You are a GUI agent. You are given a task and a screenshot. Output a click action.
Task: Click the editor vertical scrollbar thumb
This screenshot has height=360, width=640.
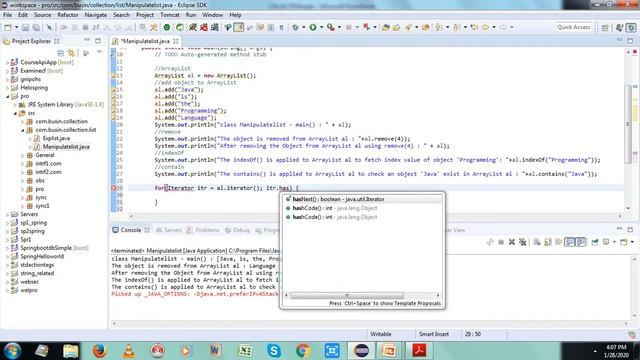click(x=628, y=124)
